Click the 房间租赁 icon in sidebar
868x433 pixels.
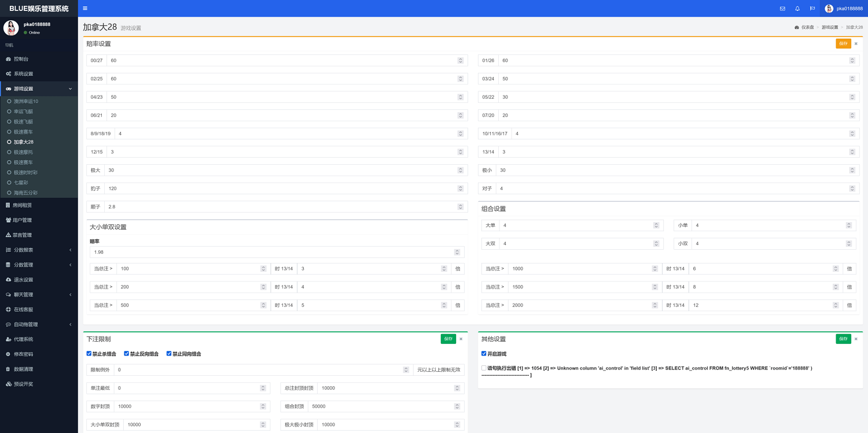point(8,205)
